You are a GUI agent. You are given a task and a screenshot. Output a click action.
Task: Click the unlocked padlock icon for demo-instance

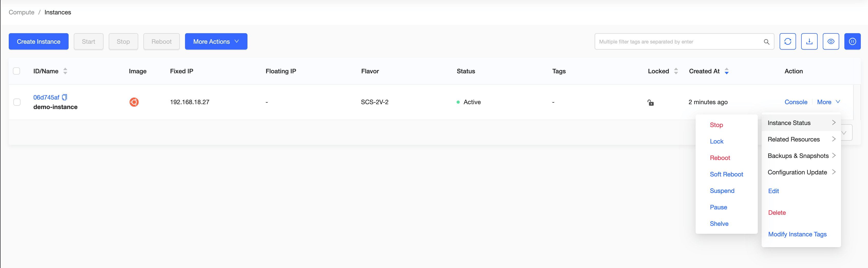(x=650, y=102)
